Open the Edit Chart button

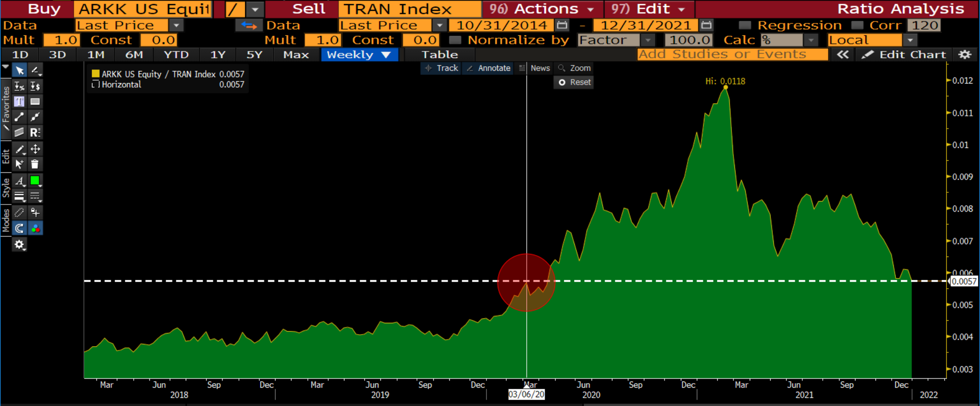click(x=904, y=55)
